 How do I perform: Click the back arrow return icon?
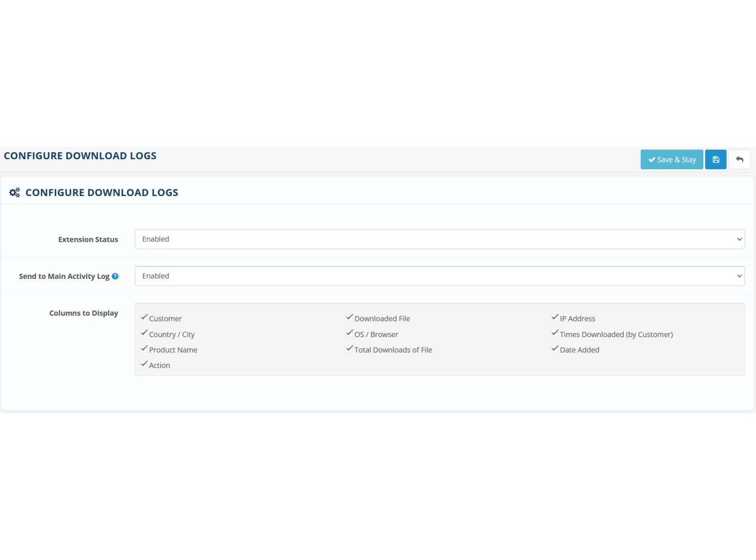pyautogui.click(x=739, y=160)
